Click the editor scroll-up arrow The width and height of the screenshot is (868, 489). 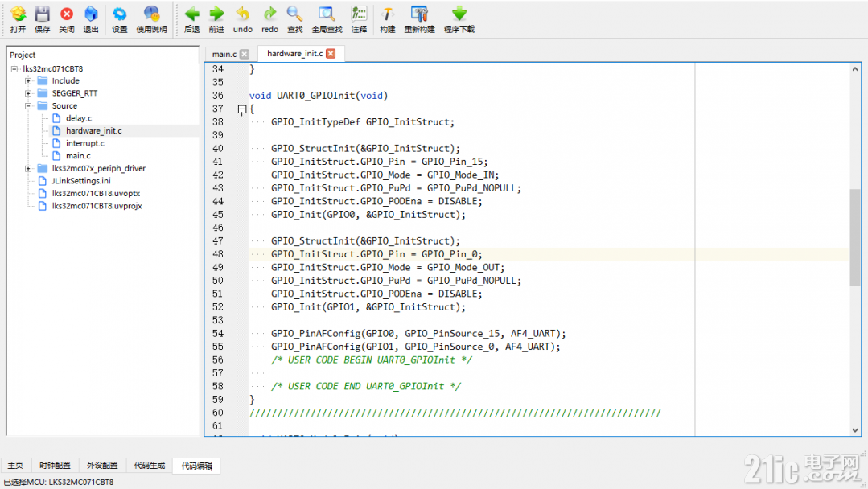point(854,69)
